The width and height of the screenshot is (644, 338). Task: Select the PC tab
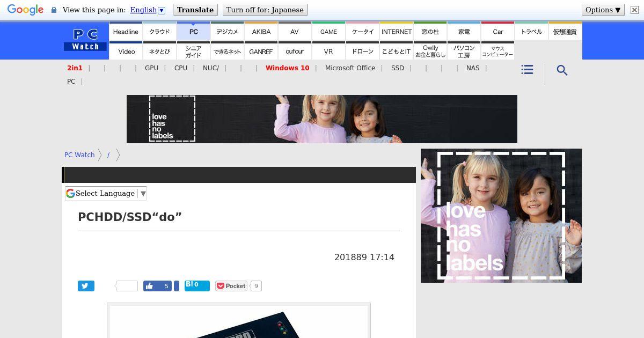click(x=193, y=32)
